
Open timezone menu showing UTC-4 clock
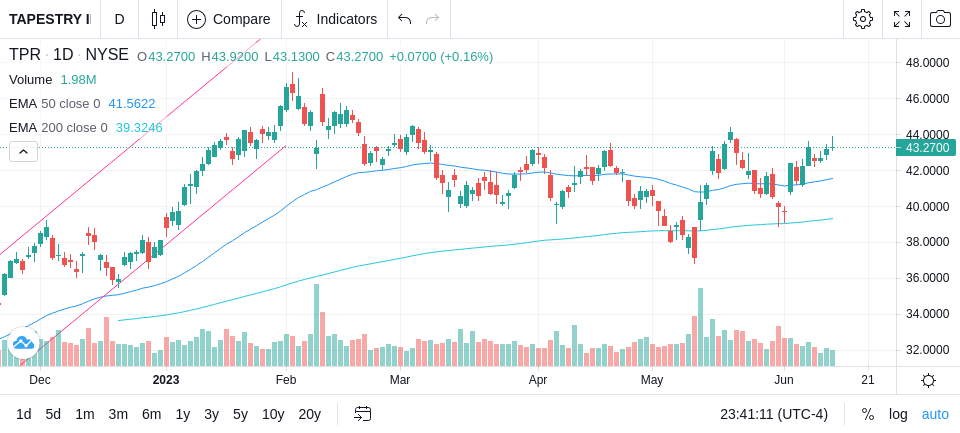[773, 415]
